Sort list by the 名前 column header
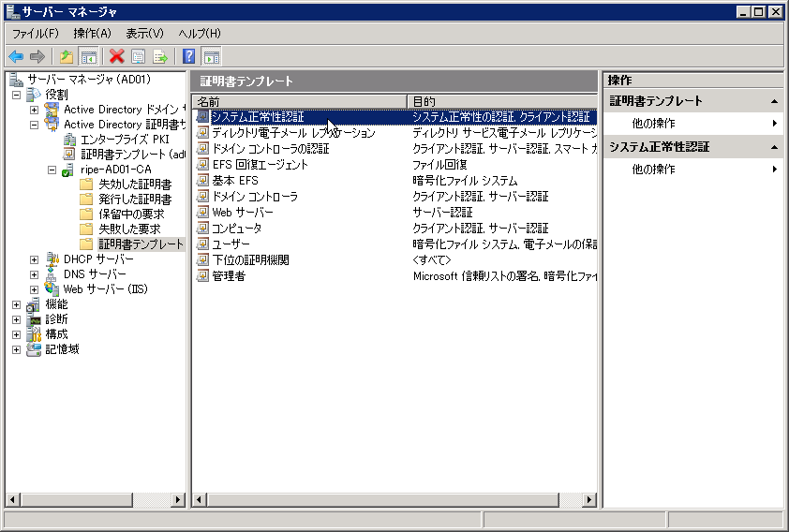This screenshot has width=789, height=532. (298, 101)
